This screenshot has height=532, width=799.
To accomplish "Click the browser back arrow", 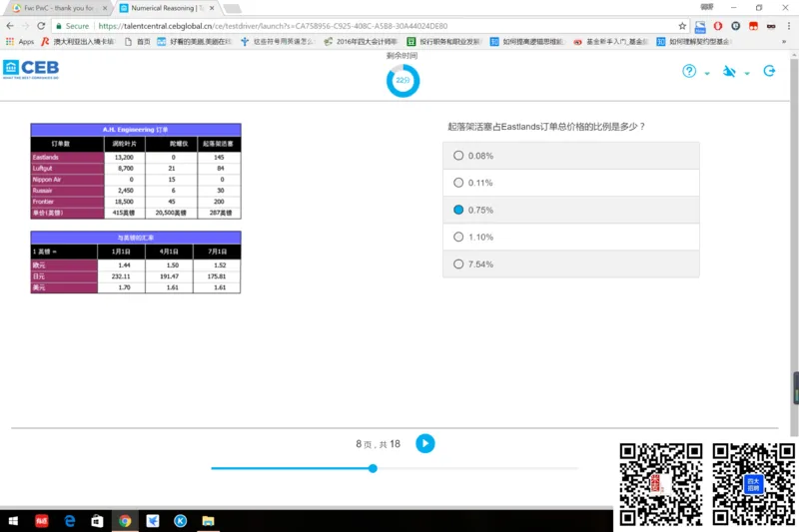I will [10, 26].
